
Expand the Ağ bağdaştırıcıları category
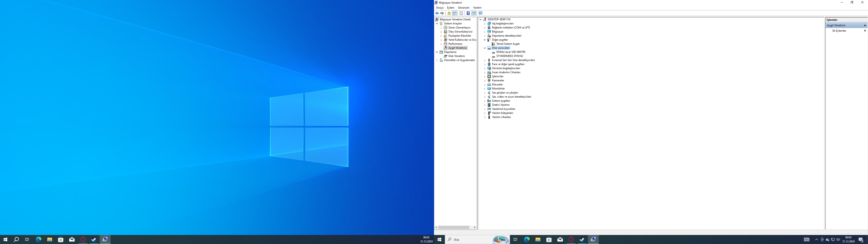(485, 23)
